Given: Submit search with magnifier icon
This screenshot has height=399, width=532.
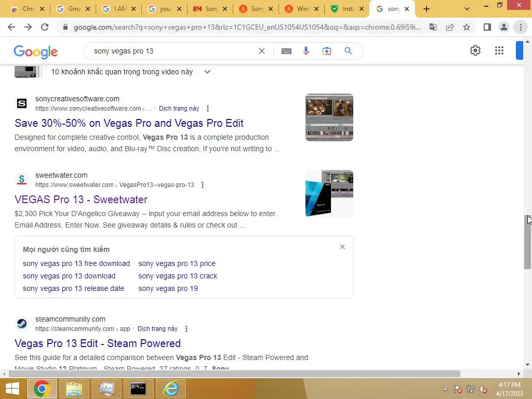Looking at the screenshot, I should tap(348, 51).
